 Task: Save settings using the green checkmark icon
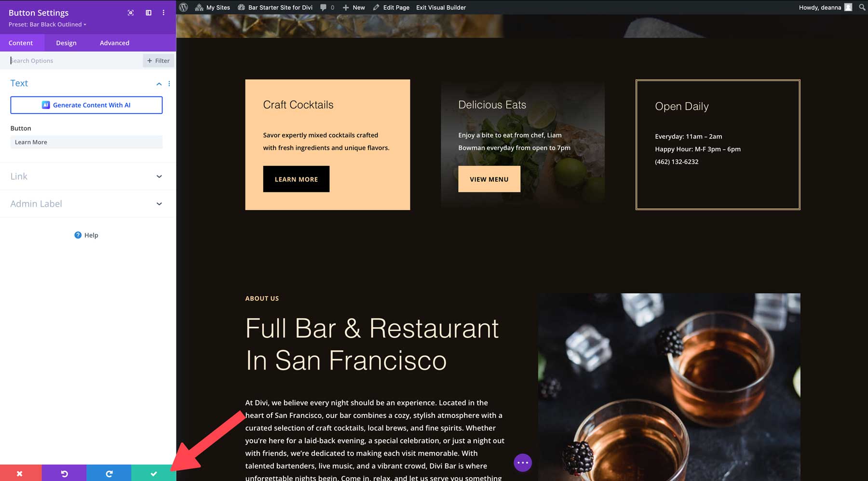[154, 473]
